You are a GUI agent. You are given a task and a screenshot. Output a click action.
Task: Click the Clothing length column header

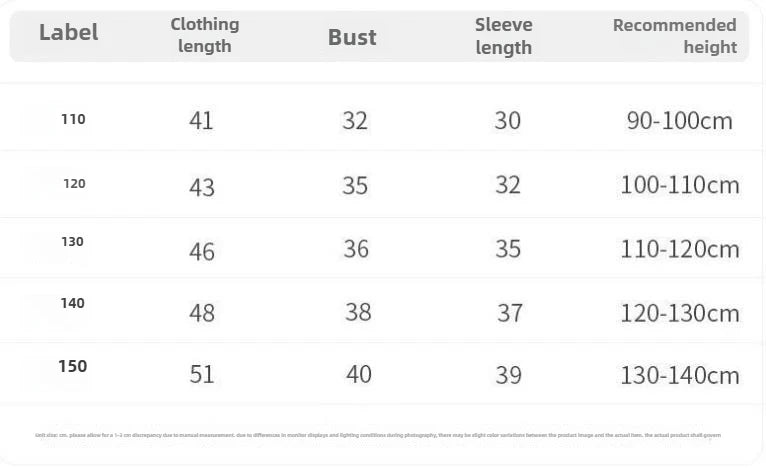point(204,35)
